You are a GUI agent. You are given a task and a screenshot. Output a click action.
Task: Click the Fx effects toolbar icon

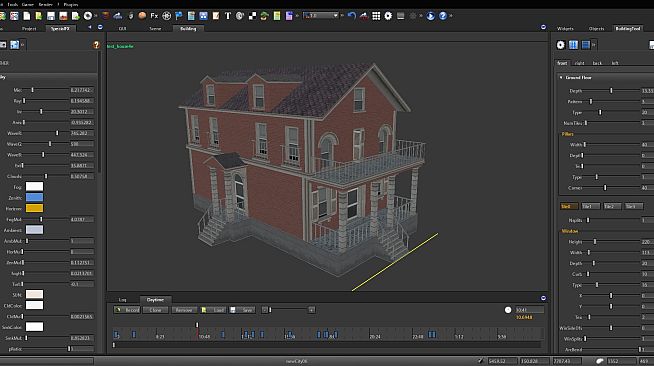pos(154,16)
